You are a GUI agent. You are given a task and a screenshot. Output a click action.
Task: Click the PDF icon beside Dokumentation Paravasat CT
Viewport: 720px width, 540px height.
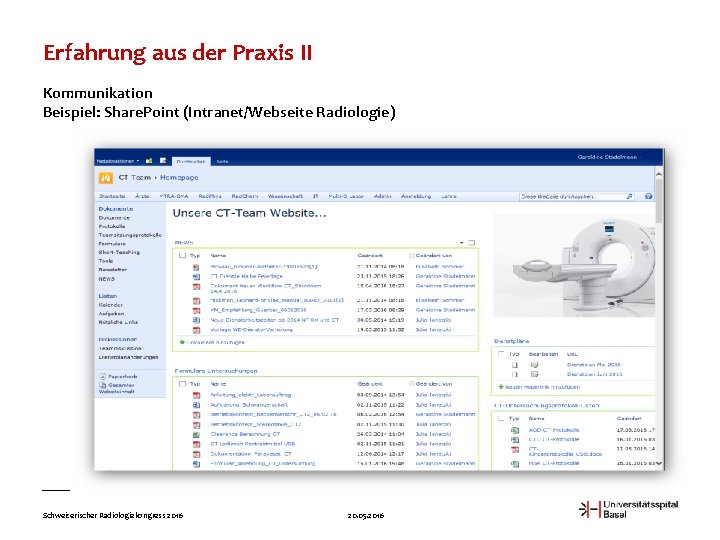[196, 454]
